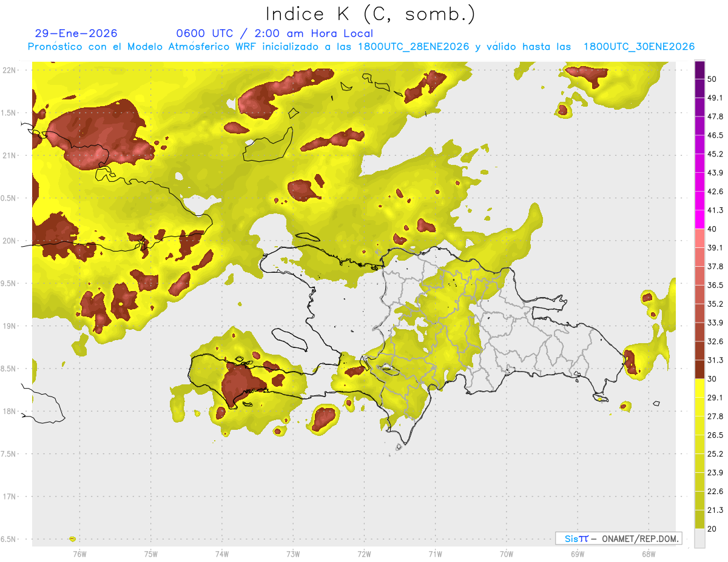Click the color scale value 47.8
728x562 pixels.
[715, 116]
